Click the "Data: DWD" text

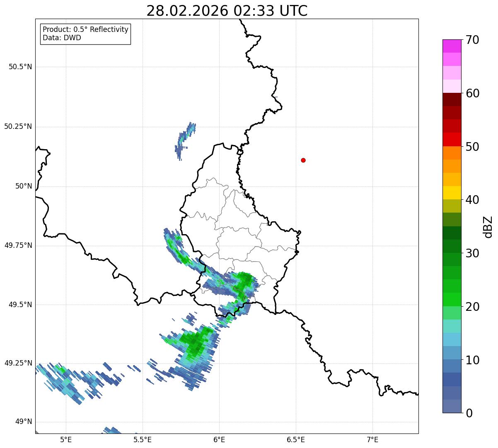point(62,38)
